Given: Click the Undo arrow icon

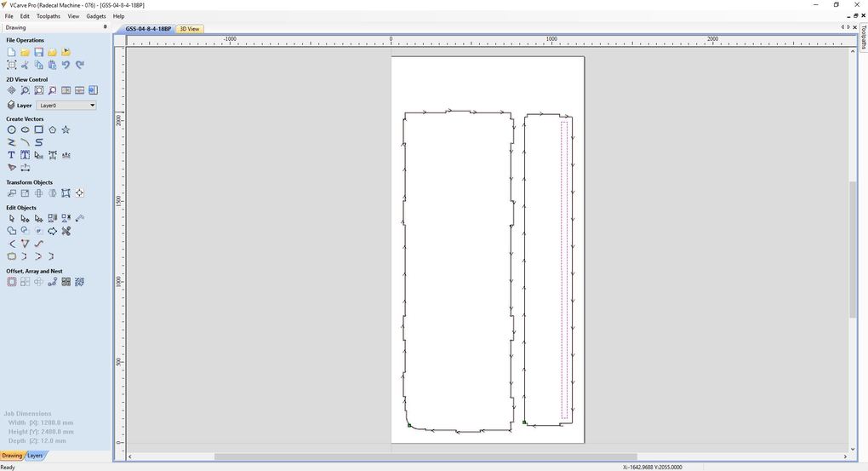Looking at the screenshot, I should pyautogui.click(x=66, y=65).
